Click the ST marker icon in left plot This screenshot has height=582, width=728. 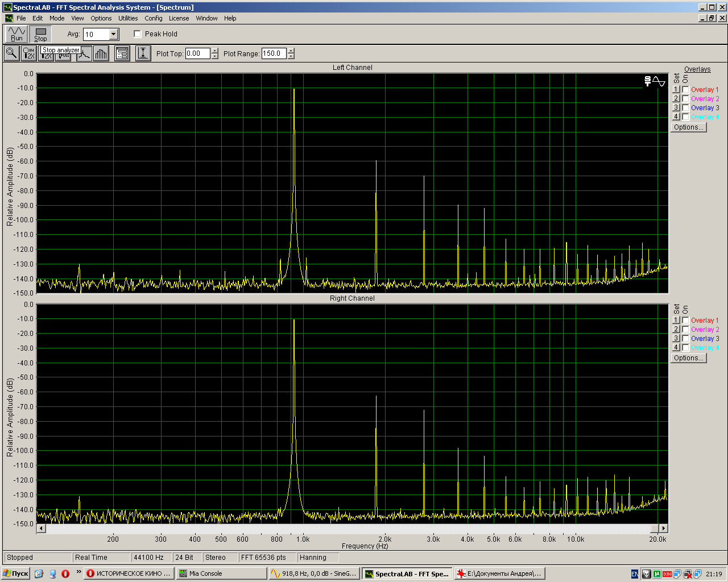pyautogui.click(x=647, y=81)
